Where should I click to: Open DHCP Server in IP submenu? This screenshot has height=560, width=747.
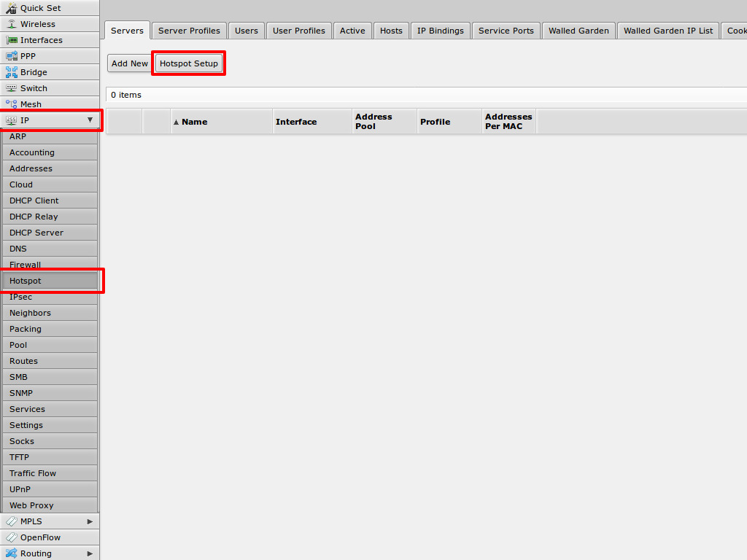(36, 233)
